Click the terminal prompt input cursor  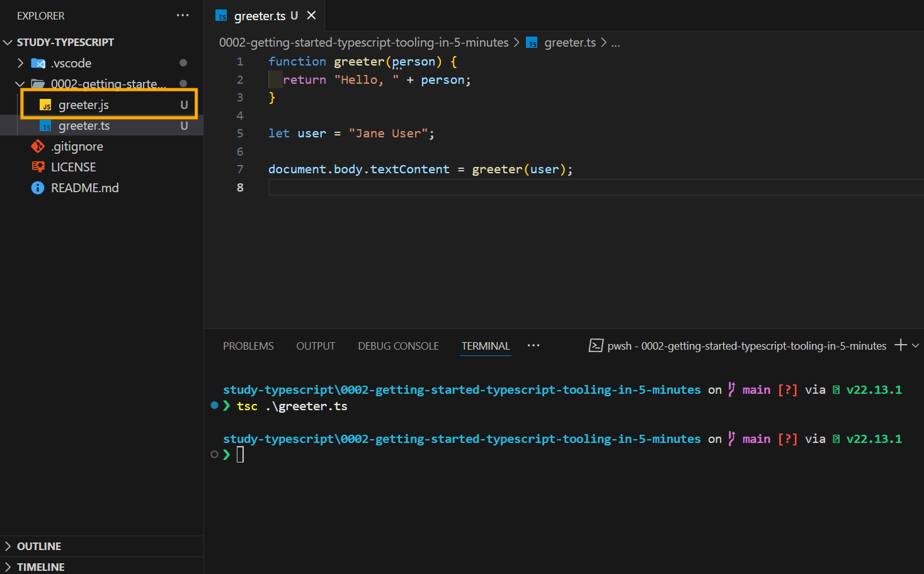[240, 454]
